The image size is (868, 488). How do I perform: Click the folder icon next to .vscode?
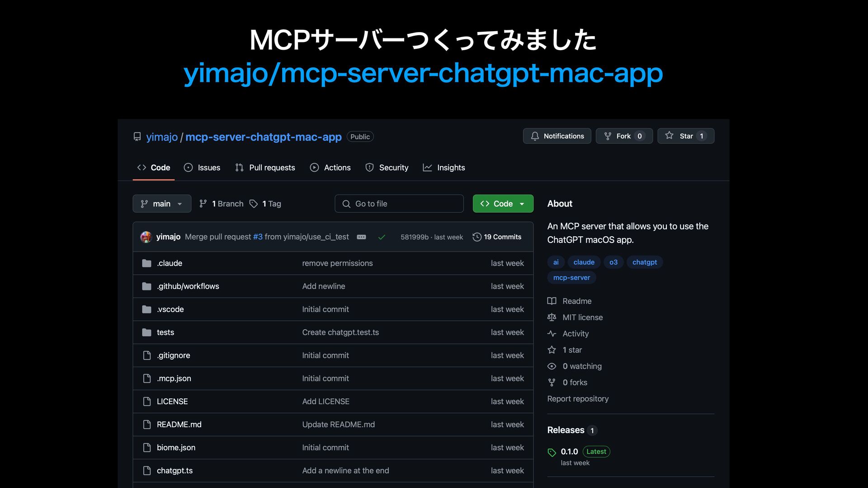tap(146, 310)
